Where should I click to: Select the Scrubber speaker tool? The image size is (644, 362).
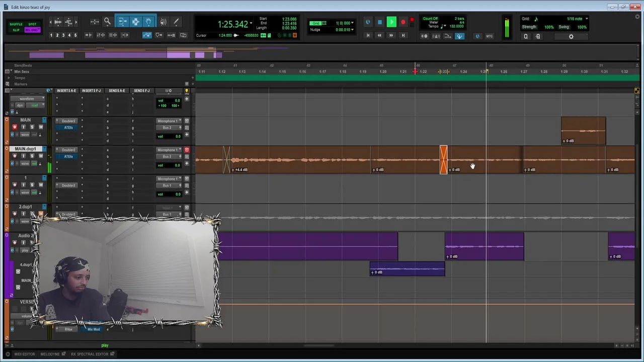pos(163,22)
